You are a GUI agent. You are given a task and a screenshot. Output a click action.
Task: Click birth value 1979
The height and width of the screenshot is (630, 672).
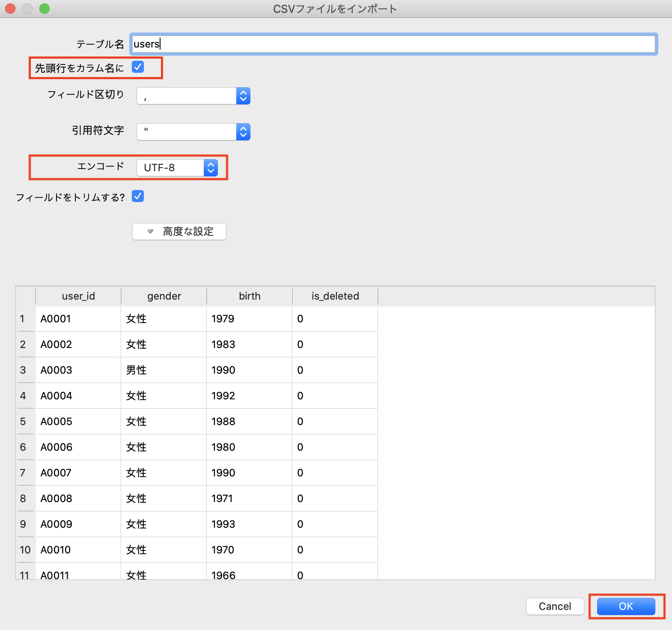250,319
